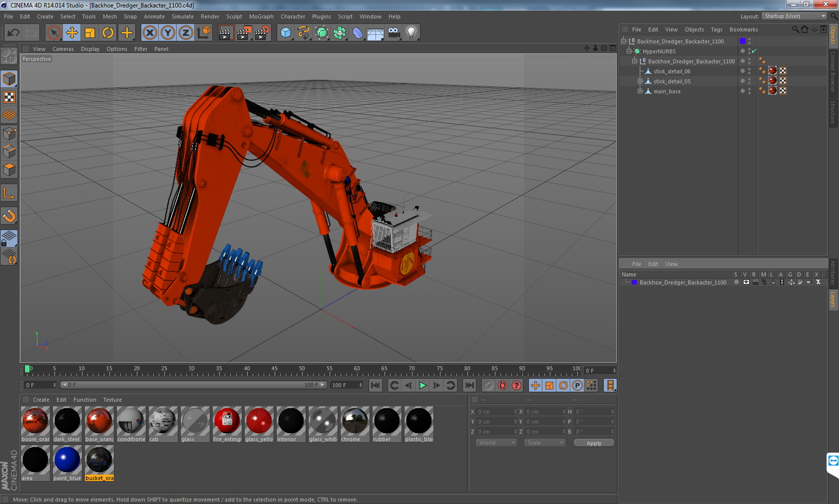Toggle snapping magnet icon
Viewport: 839px width, 504px height.
tap(9, 216)
